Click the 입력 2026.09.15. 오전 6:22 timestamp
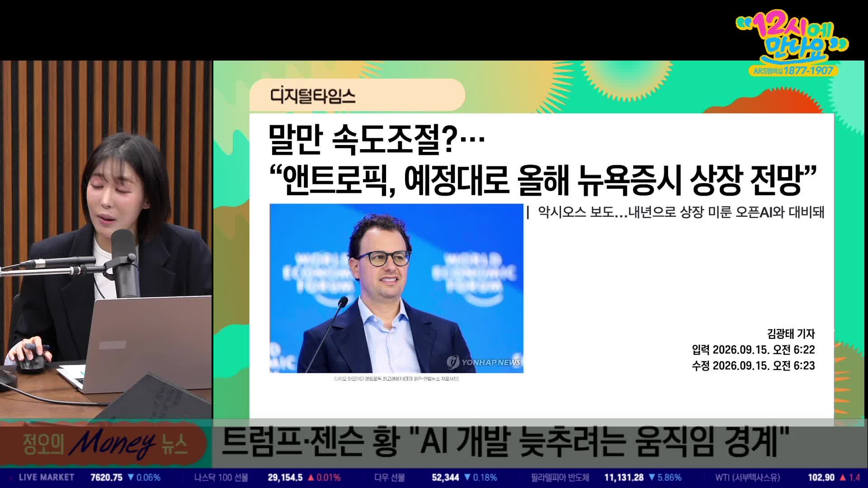Viewport: 868px width, 488px height. pyautogui.click(x=753, y=350)
